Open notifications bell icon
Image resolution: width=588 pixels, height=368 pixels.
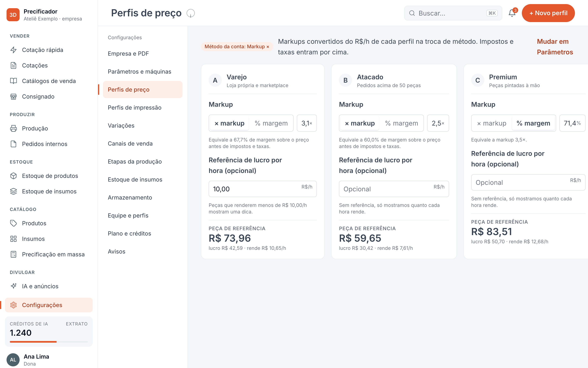512,13
